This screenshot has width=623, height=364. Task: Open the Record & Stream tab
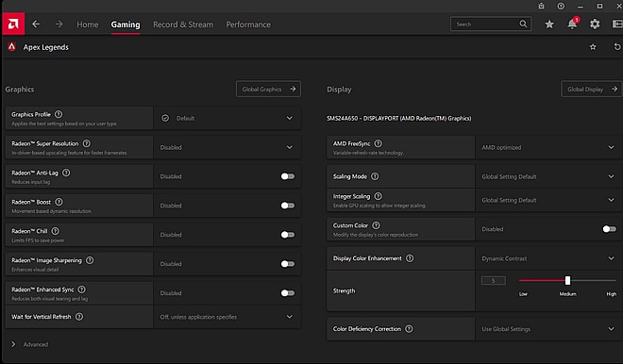pos(183,25)
